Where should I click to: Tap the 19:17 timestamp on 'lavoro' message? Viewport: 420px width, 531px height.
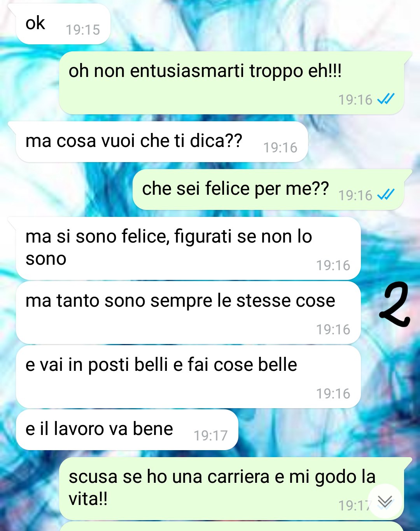point(211,436)
